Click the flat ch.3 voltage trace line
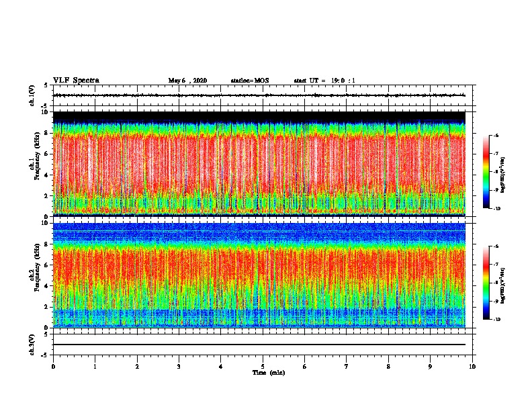 coord(259,345)
